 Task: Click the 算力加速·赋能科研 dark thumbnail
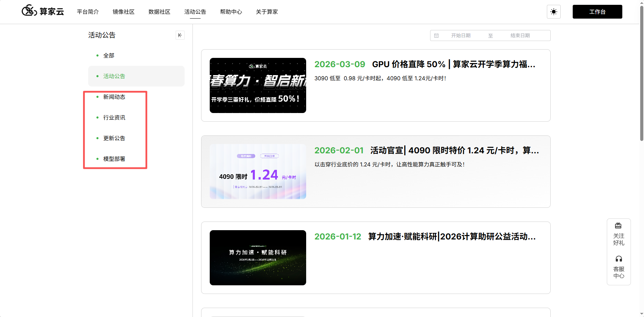pos(258,258)
